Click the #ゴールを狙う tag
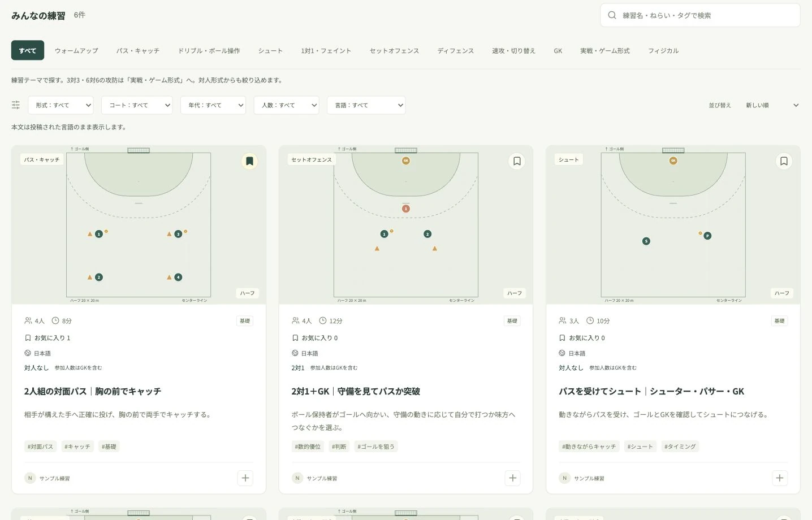The height and width of the screenshot is (520, 812). 376,447
